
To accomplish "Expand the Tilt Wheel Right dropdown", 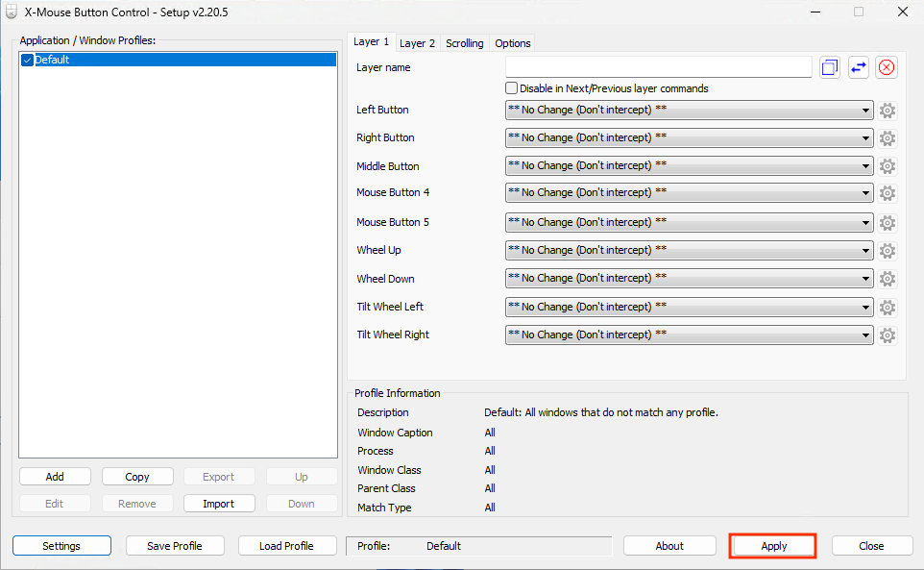I will click(x=689, y=335).
